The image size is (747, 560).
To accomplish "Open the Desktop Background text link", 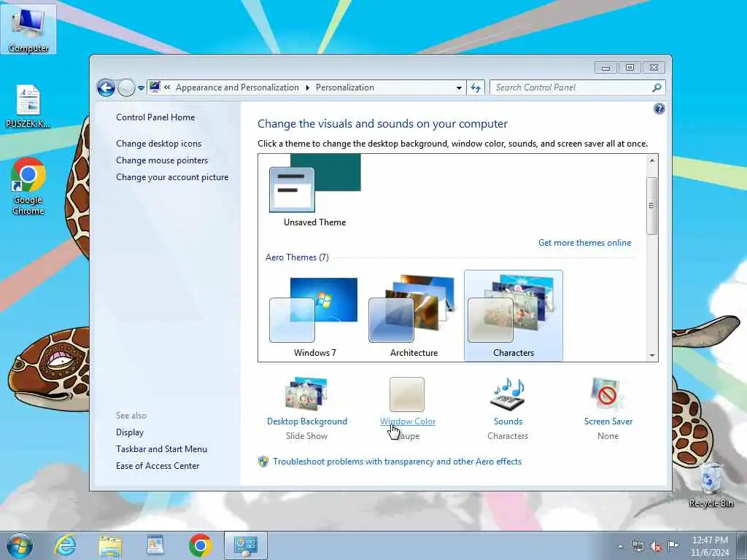I will (307, 421).
